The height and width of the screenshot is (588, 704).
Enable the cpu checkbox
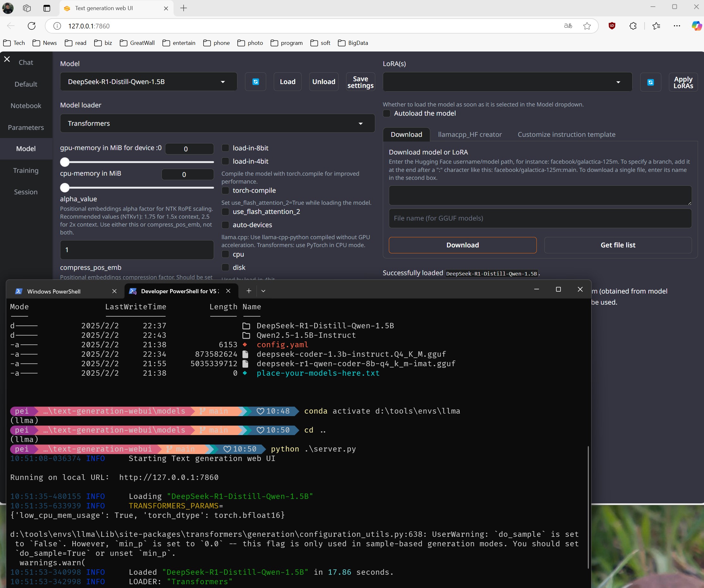[226, 254]
